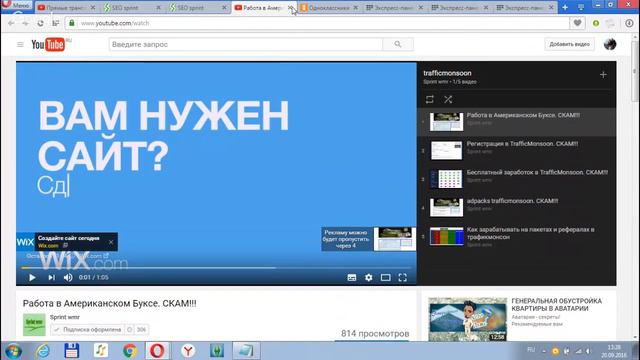Open the tab menu dropdown

tap(581, 7)
